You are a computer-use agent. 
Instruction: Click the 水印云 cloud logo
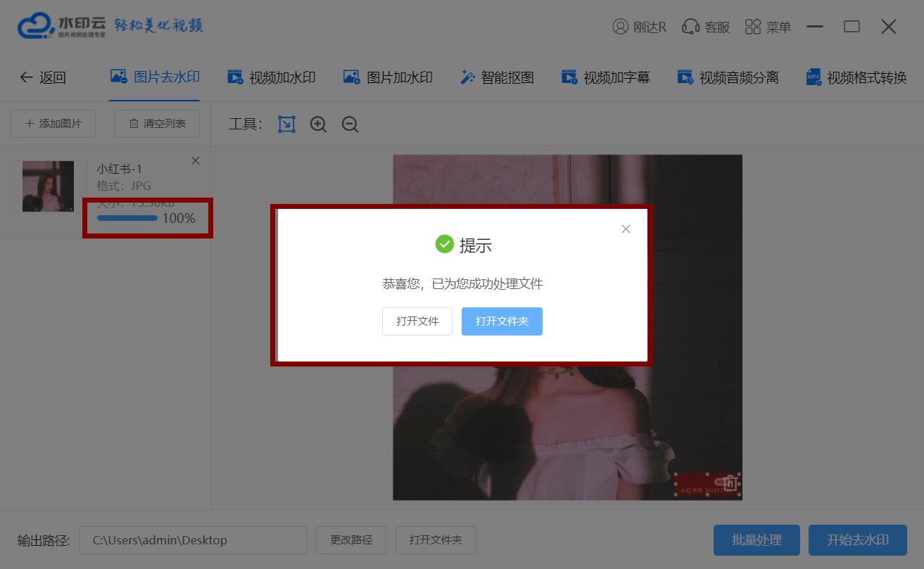point(37,26)
